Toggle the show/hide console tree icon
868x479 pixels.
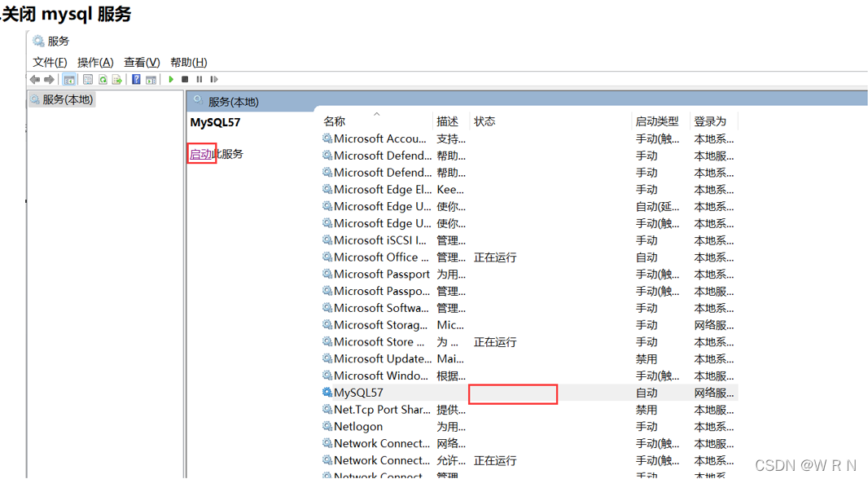point(69,80)
